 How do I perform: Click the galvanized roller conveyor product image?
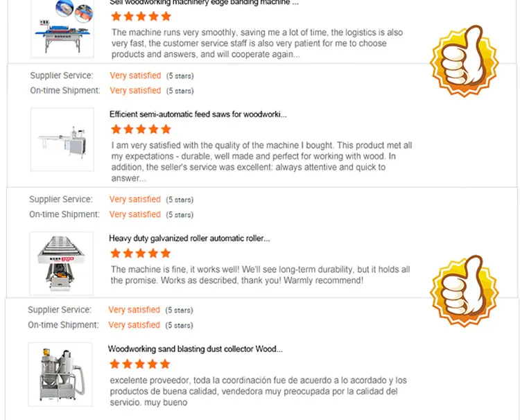click(61, 263)
